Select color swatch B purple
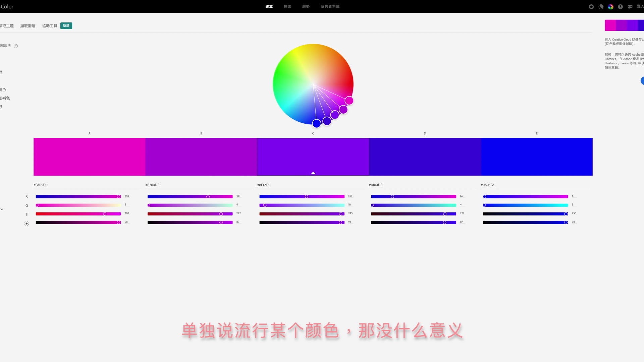The width and height of the screenshot is (644, 362). pos(201,157)
